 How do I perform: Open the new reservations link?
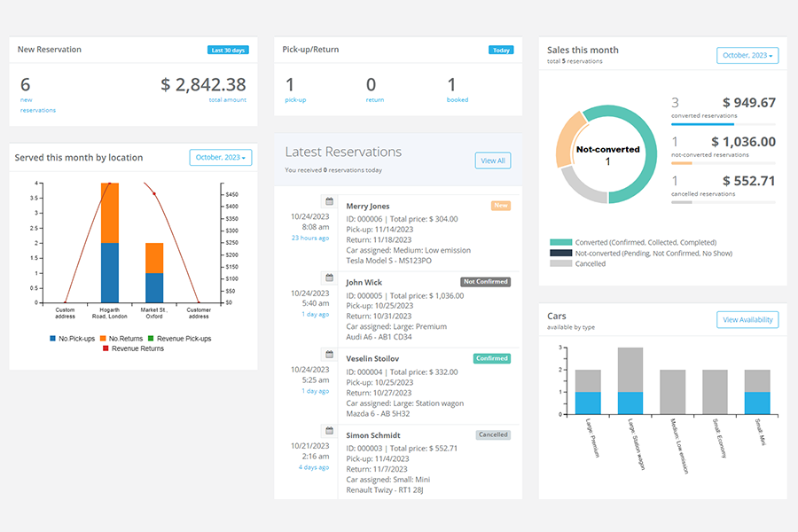37,105
